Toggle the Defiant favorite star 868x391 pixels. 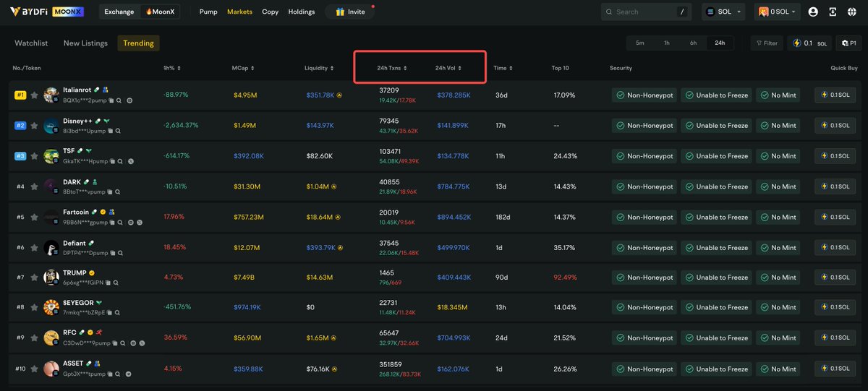34,248
